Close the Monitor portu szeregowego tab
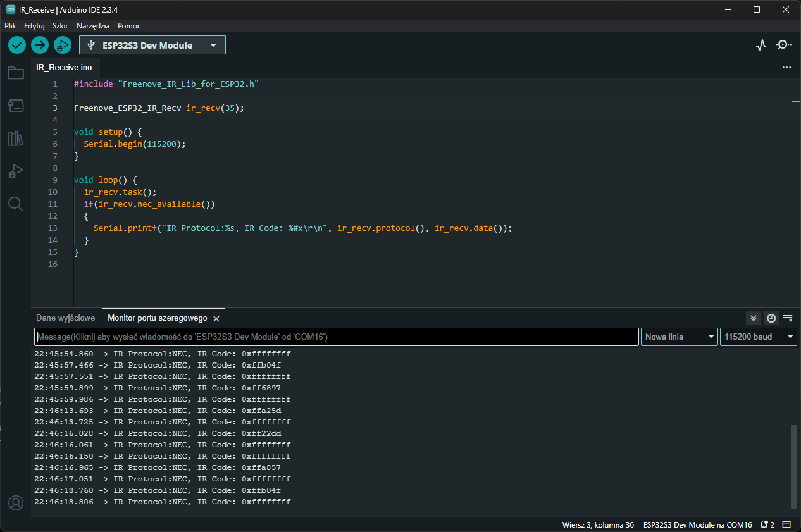Viewport: 801px width, 532px height. pos(216,319)
